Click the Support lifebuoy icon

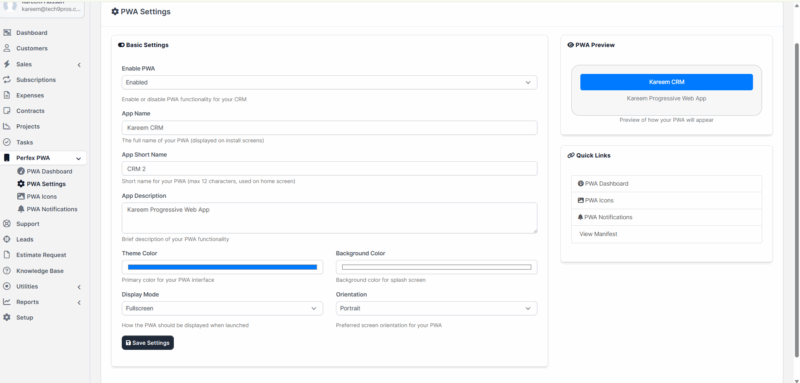[7, 223]
